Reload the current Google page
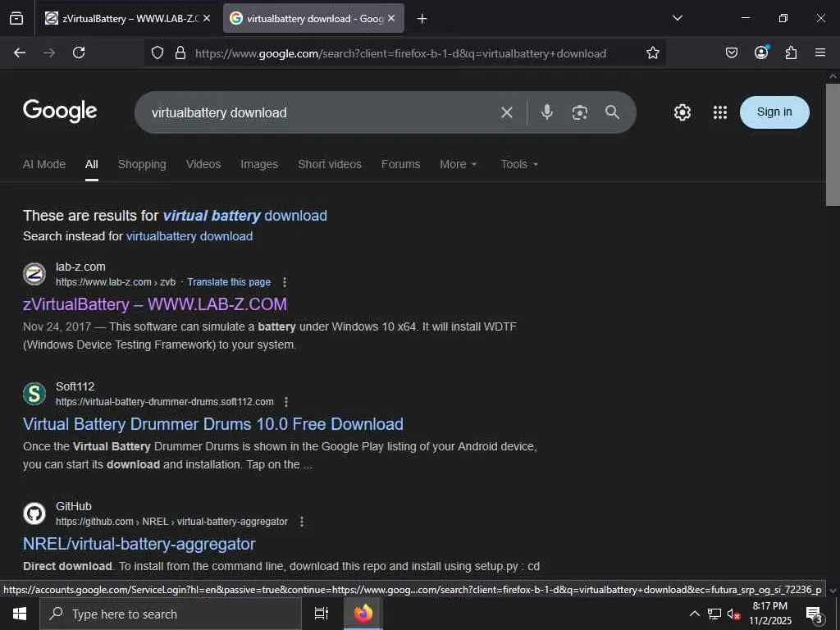 click(x=79, y=52)
